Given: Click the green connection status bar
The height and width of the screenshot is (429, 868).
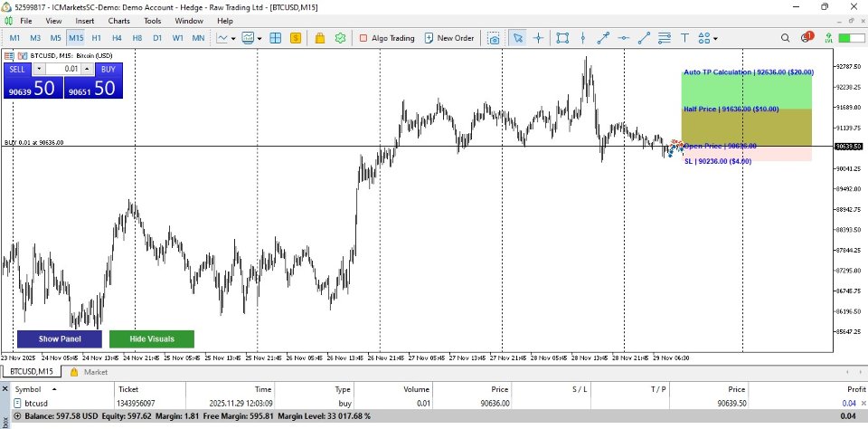Looking at the screenshot, I should tap(852, 38).
